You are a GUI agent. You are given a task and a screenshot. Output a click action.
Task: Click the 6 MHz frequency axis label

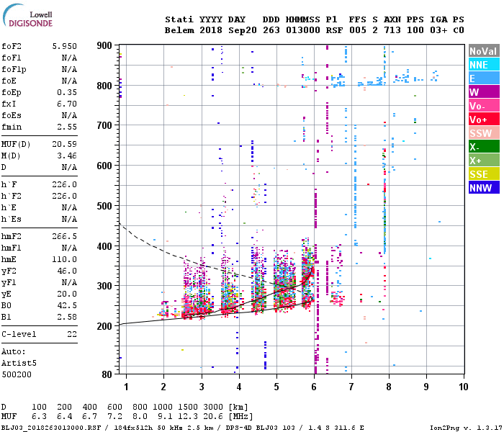point(314,387)
